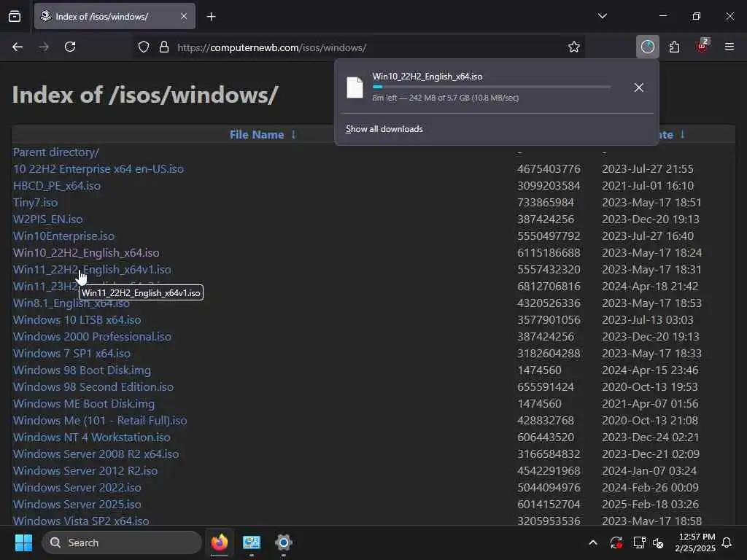Open clock showing 12:57 PM
The image size is (747, 560).
[695, 542]
